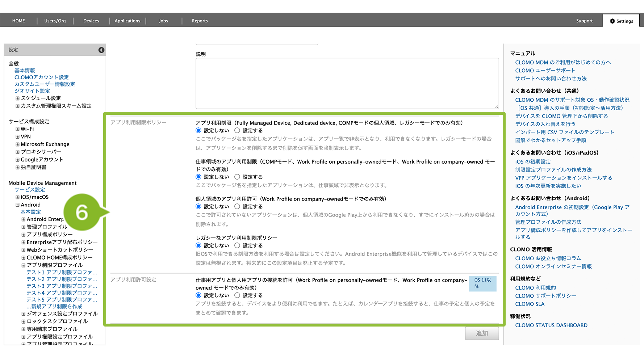
Task: Select 設定する for レガシーなアプリ利用制限ポリシー
Action: tap(237, 245)
